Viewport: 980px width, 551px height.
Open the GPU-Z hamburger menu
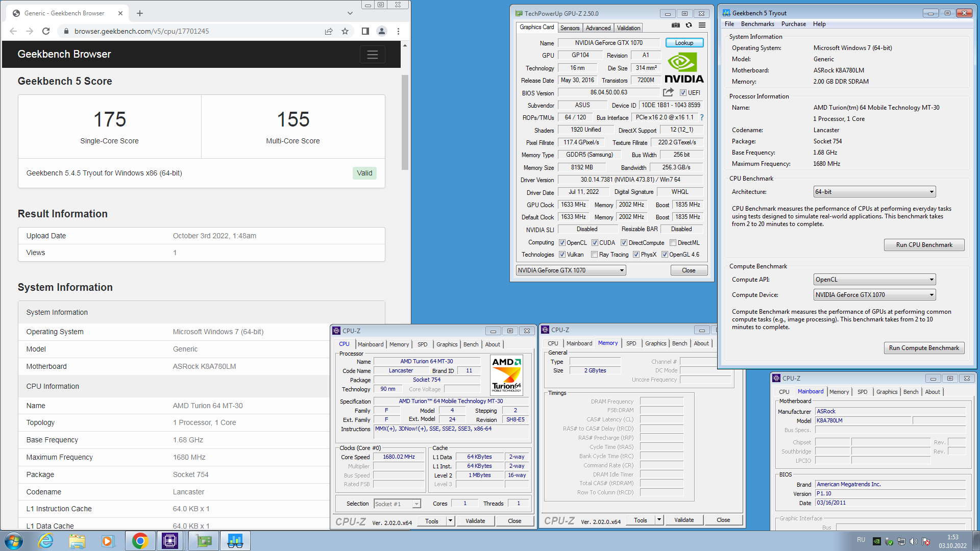coord(702,26)
